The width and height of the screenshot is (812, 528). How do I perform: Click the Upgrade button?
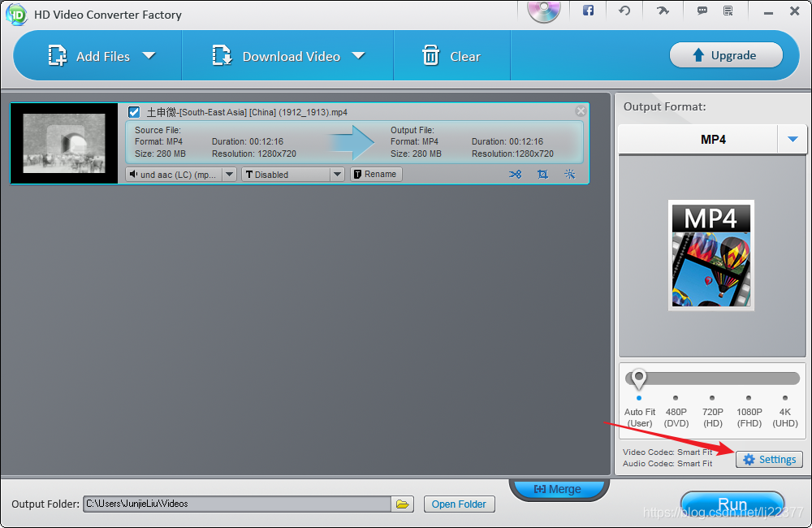coord(726,55)
